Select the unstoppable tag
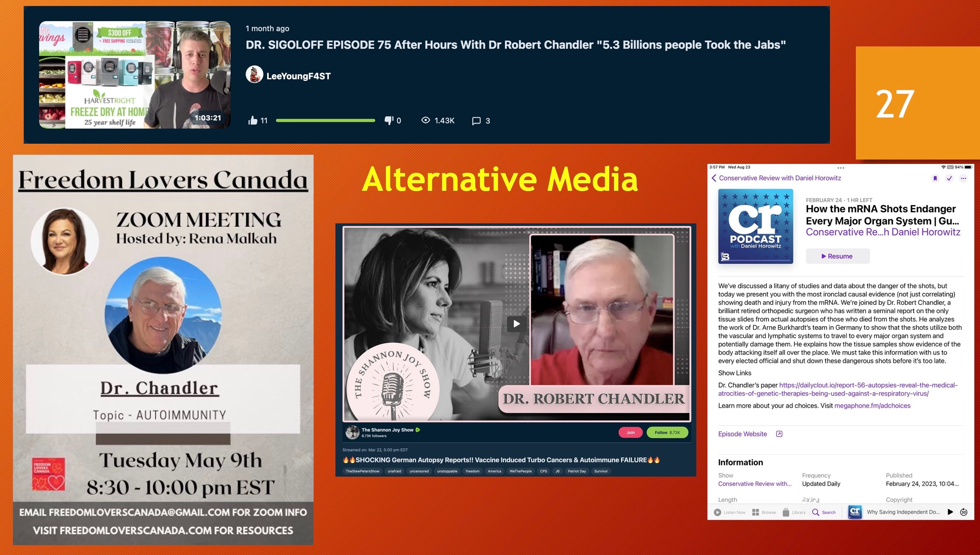This screenshot has height=555, width=980. (447, 471)
